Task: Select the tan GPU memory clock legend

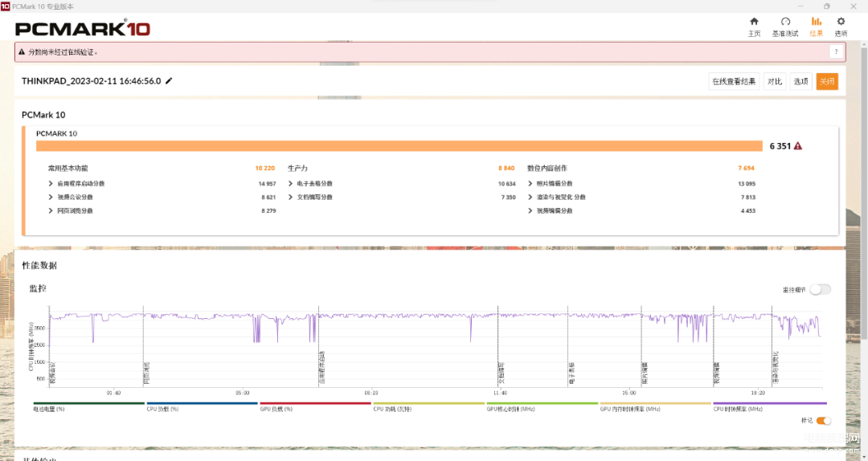Action: click(x=656, y=406)
